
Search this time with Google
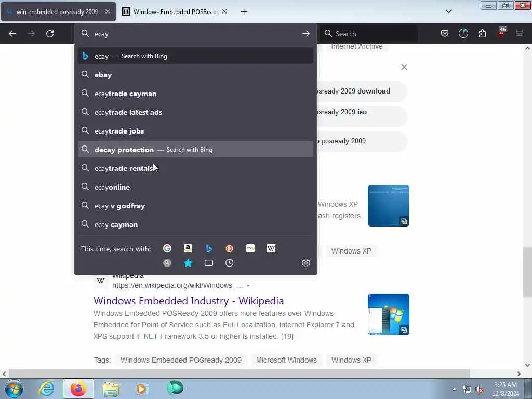pyautogui.click(x=167, y=248)
